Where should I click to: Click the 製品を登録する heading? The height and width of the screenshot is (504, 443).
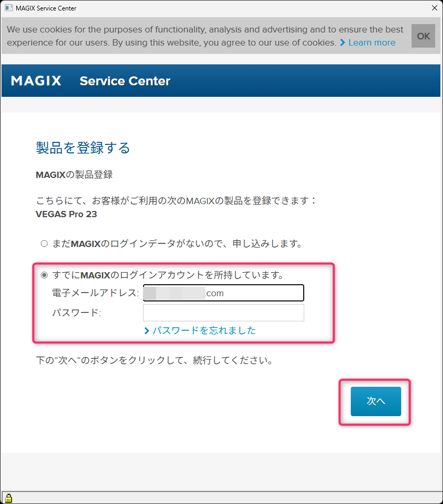[83, 148]
